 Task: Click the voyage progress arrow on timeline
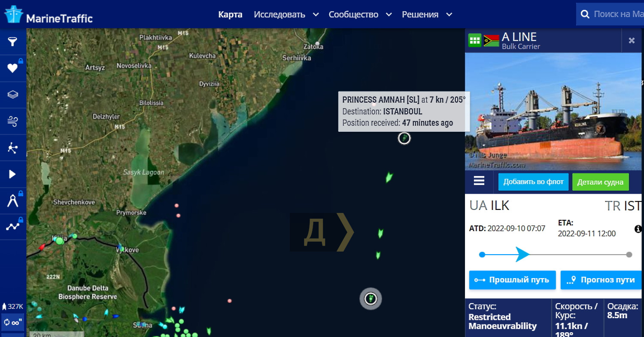pyautogui.click(x=522, y=255)
